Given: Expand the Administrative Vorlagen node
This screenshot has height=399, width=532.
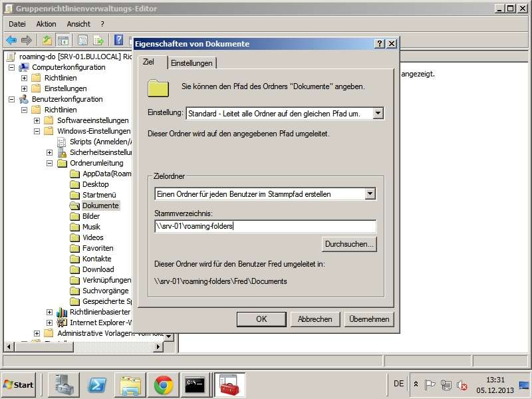Looking at the screenshot, I should click(37, 334).
